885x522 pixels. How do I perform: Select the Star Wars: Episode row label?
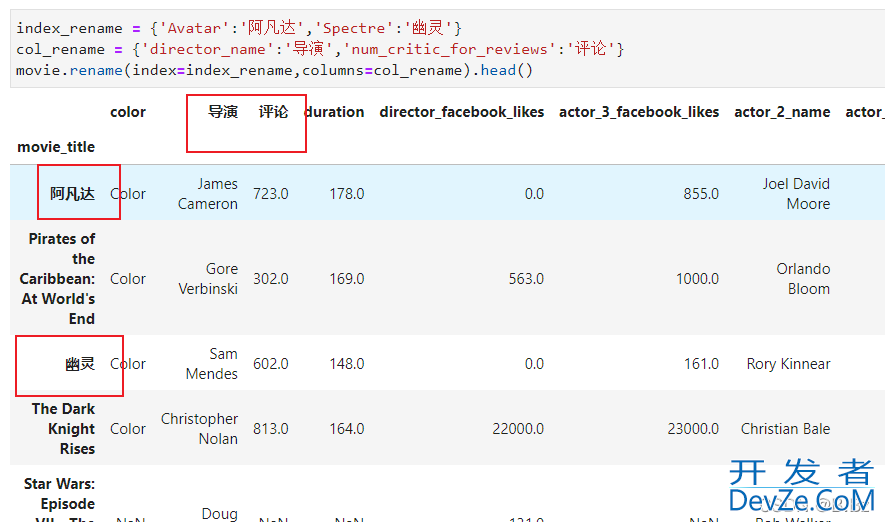point(59,499)
